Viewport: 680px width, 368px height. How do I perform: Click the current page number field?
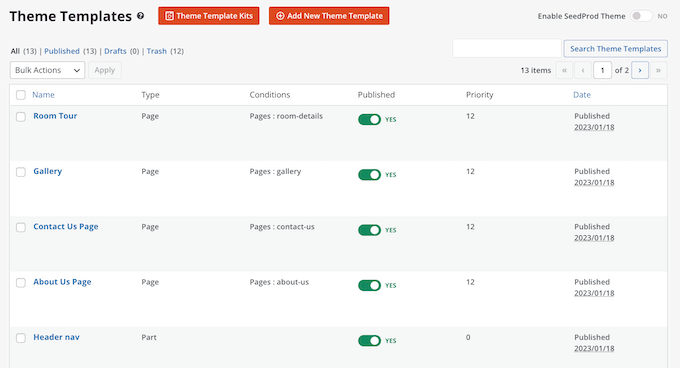coord(602,70)
